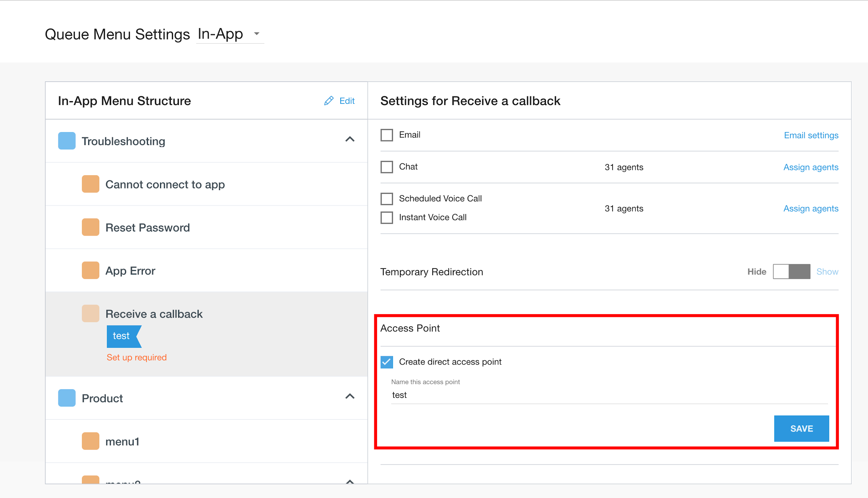Open the Email settings link

coord(811,135)
